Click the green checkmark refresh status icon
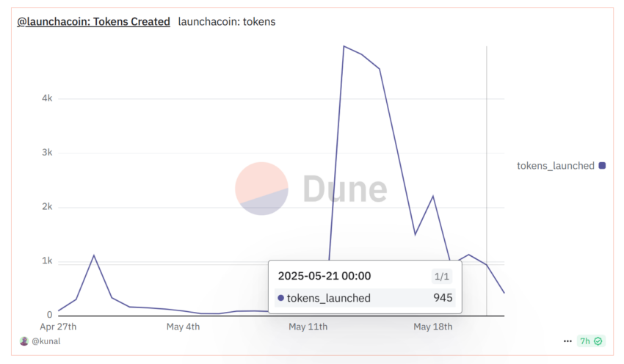 (x=598, y=341)
